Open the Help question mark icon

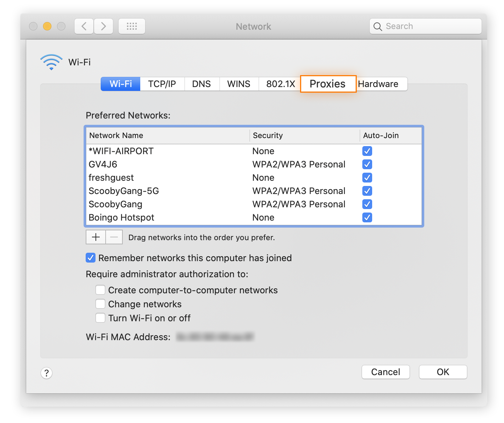pyautogui.click(x=47, y=373)
